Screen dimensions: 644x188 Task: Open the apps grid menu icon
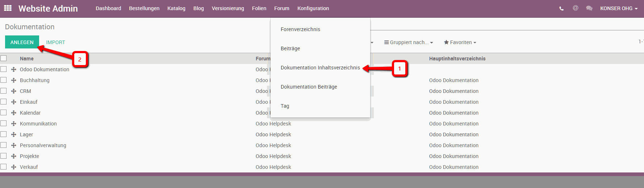point(8,8)
